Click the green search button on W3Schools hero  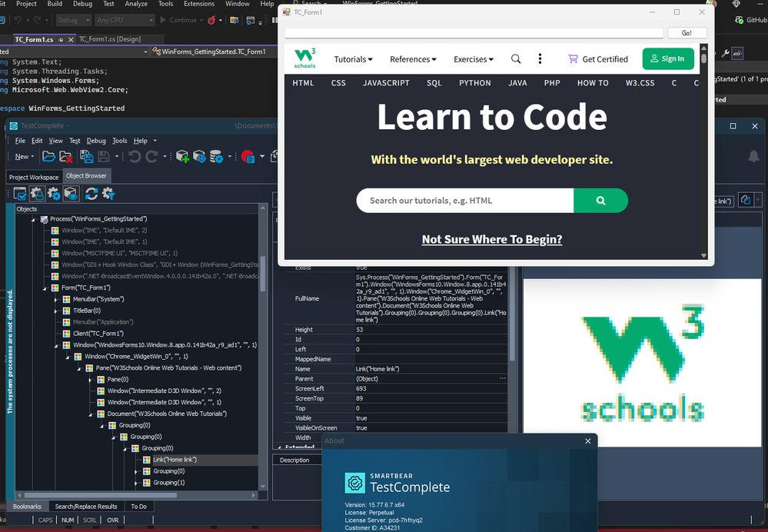(600, 201)
